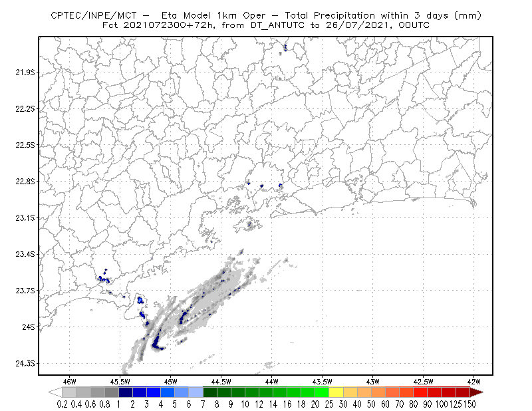Click the large blue rain blob near 24.2S
Screen dimensions: 532x411
pyautogui.click(x=157, y=342)
